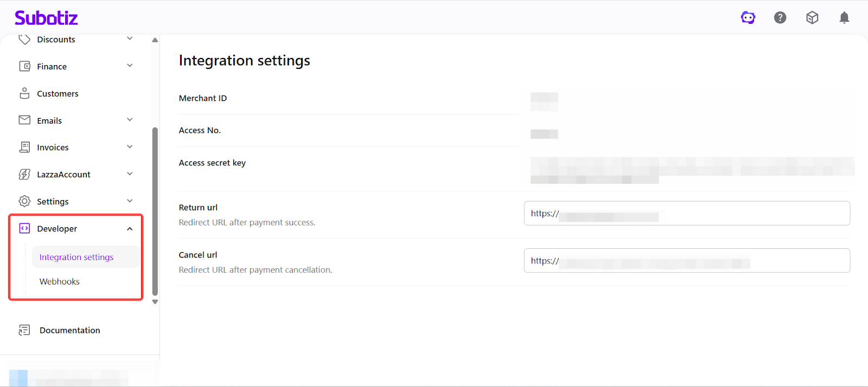Screen dimensions: 868x387
Task: Click the Documentation icon
Action: [24, 330]
